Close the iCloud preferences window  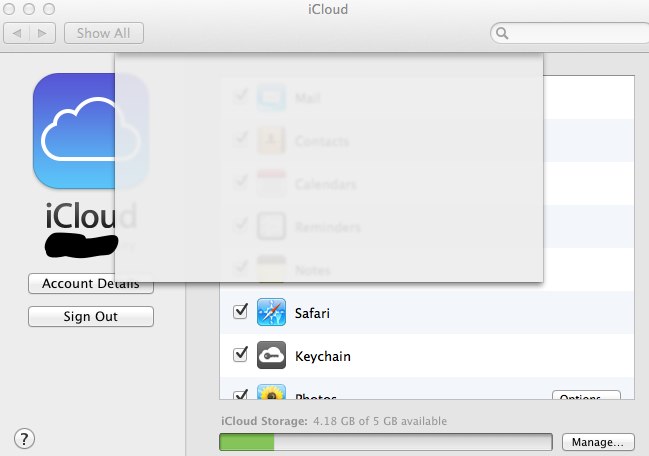click(x=9, y=9)
